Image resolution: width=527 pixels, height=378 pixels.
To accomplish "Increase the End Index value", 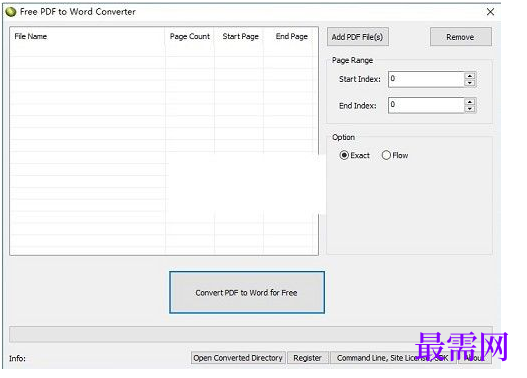I will (470, 102).
